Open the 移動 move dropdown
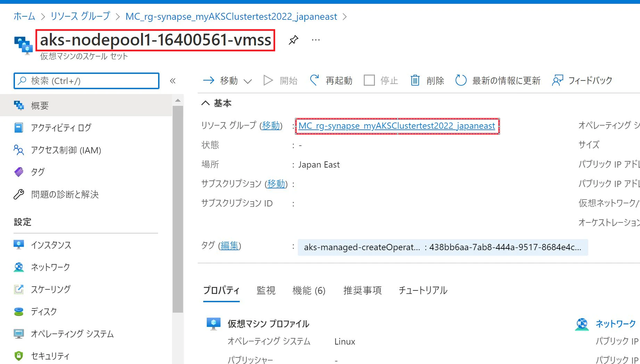 tap(227, 81)
